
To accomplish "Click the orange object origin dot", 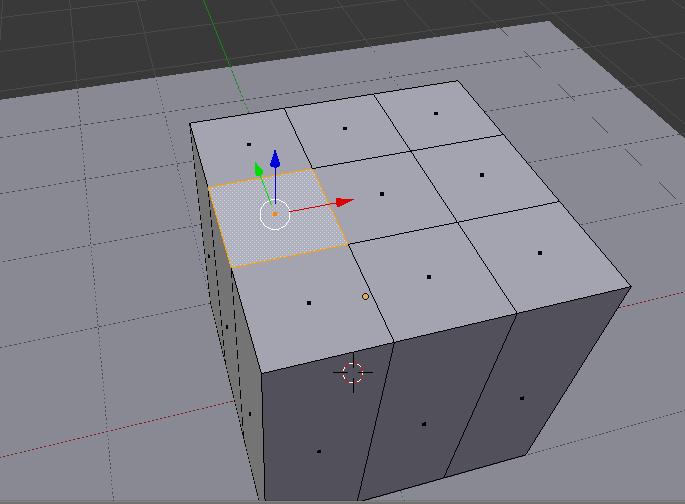I will 365,297.
